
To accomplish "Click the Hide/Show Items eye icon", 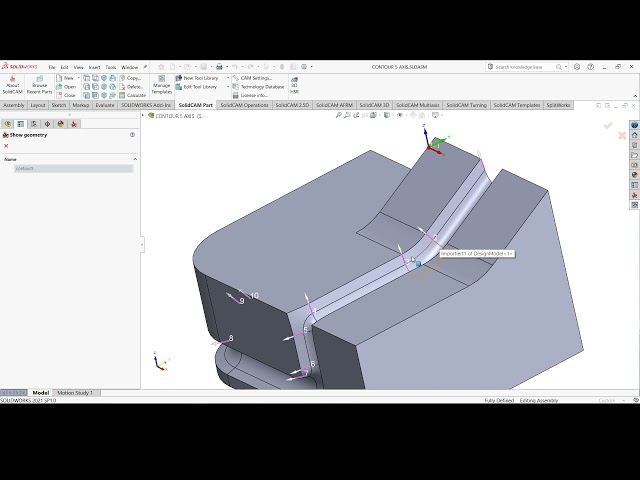I will (x=400, y=116).
